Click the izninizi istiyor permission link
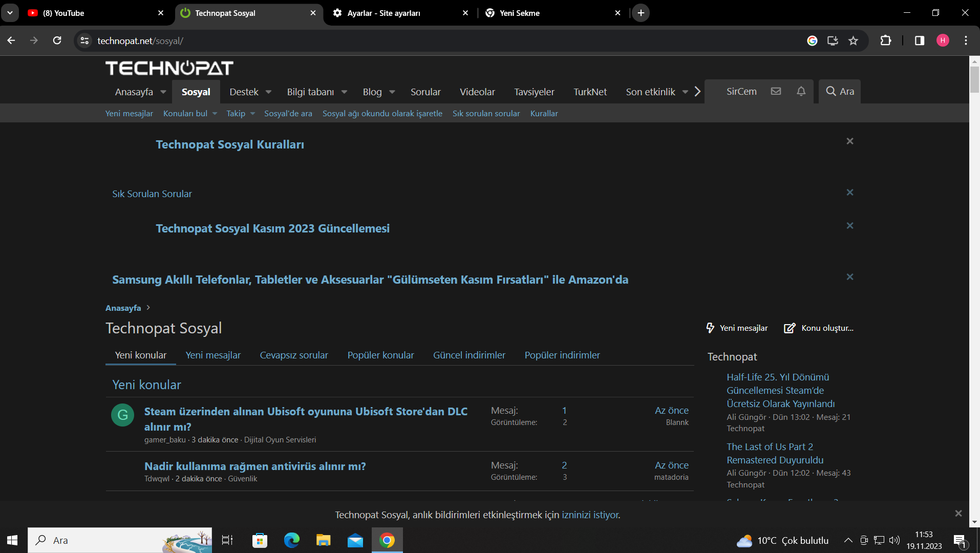This screenshot has height=553, width=980. click(590, 515)
